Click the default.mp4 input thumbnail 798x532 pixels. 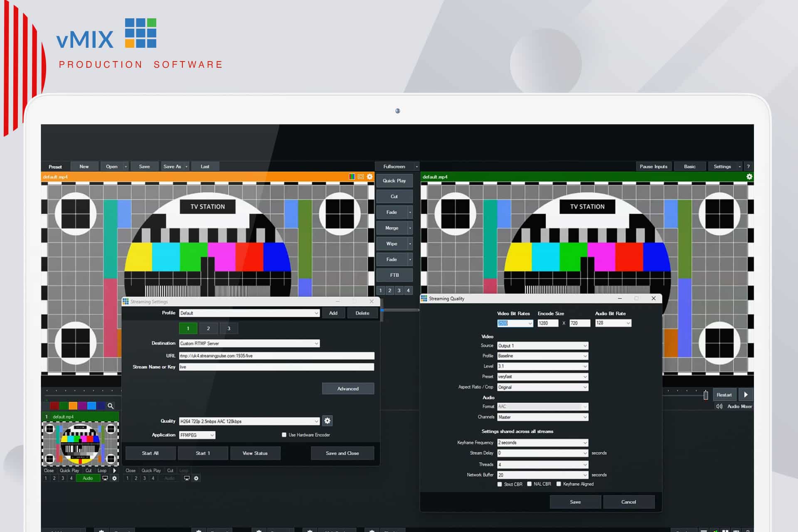click(80, 443)
